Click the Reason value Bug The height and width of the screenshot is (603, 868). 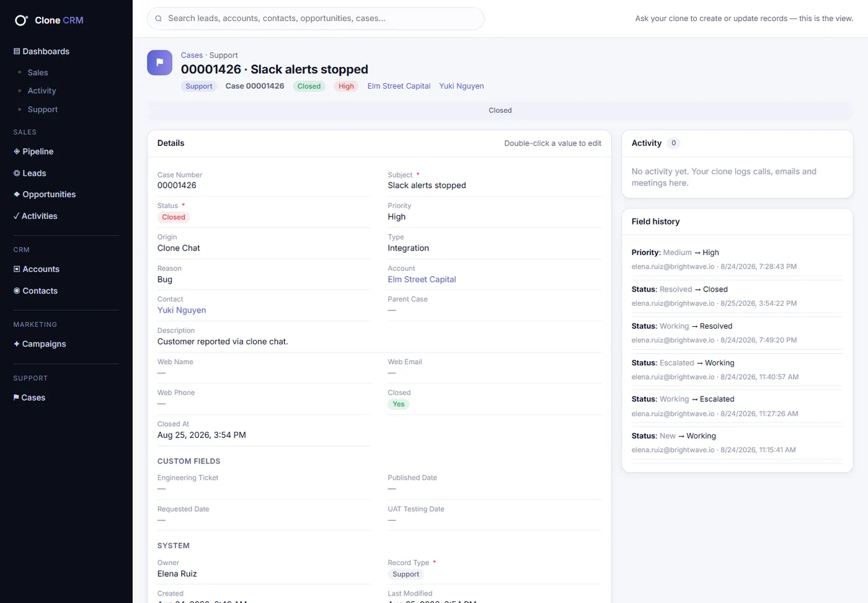165,279
